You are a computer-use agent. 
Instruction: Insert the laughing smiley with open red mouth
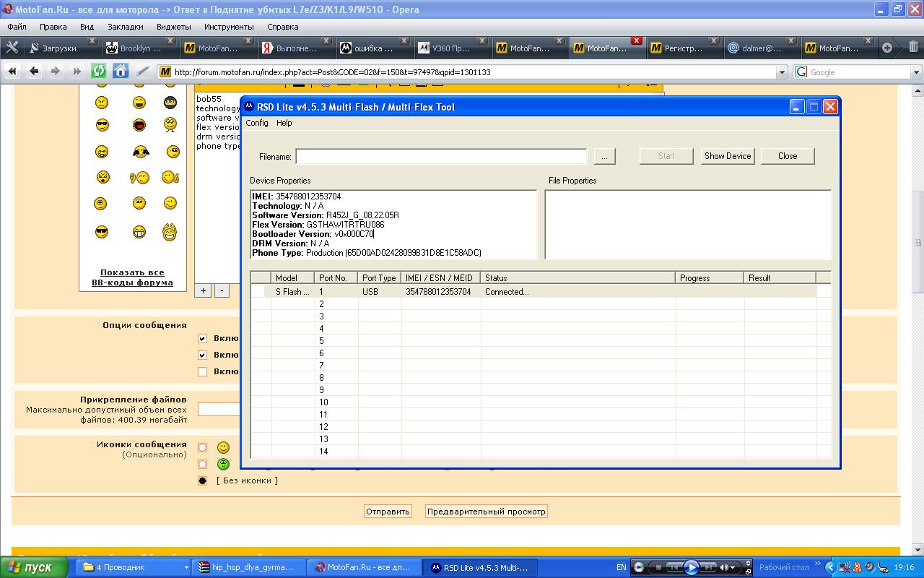pos(139,125)
